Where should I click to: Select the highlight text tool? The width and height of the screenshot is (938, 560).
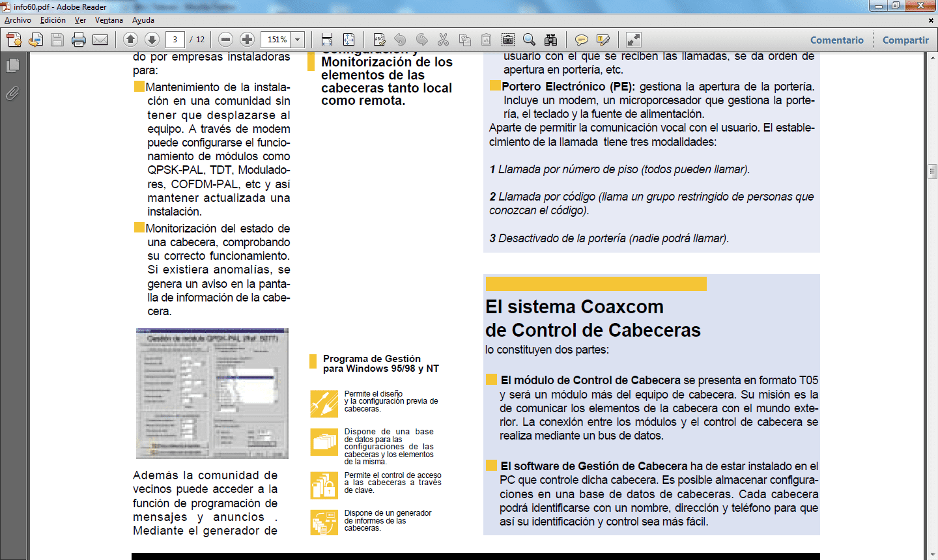tap(603, 40)
